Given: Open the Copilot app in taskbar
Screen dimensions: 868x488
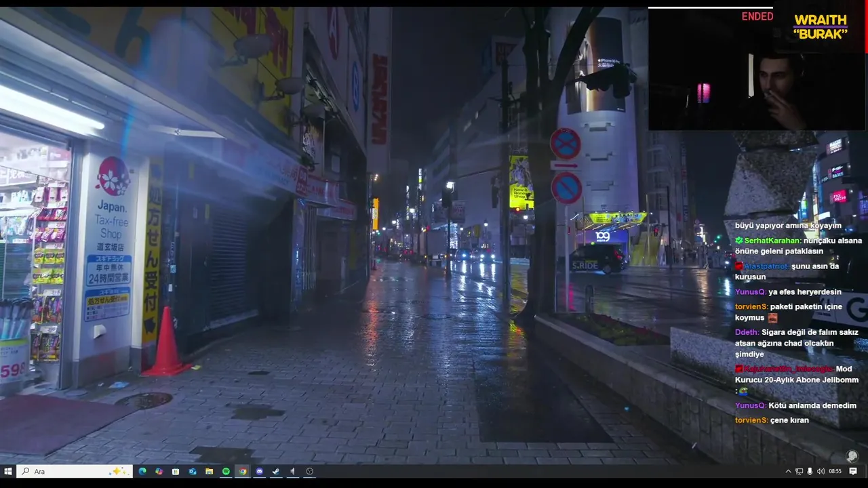Looking at the screenshot, I should click(x=159, y=471).
